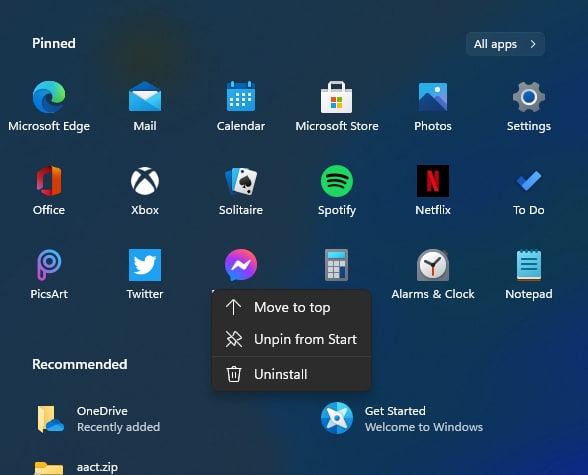Open the Xbox app
Screen dimensions: 588x475
pos(145,191)
